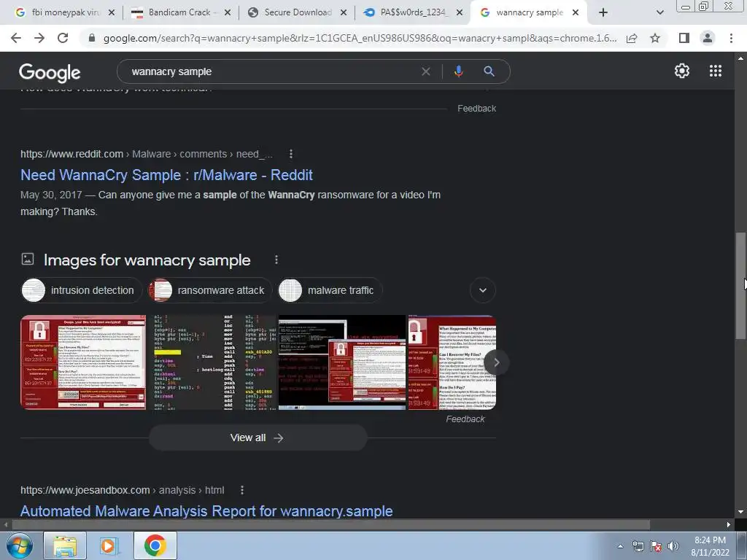The width and height of the screenshot is (747, 560).
Task: Select Chrome in the taskbar
Action: tap(155, 545)
